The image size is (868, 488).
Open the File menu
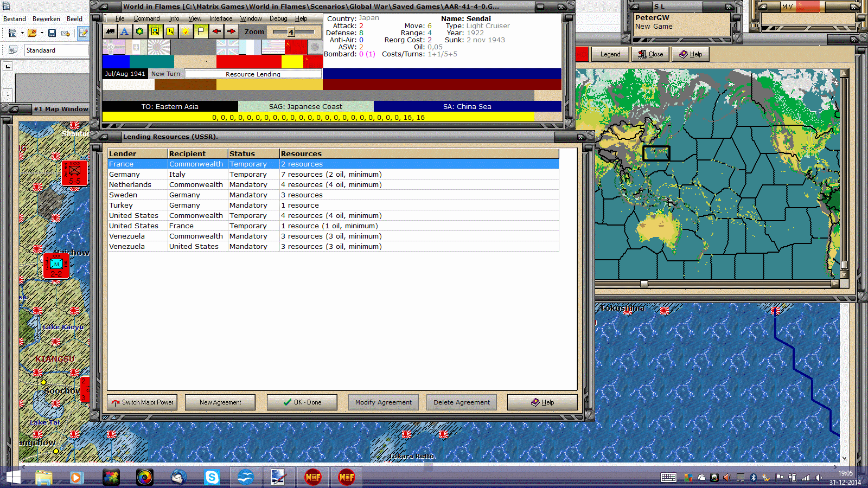click(x=120, y=18)
